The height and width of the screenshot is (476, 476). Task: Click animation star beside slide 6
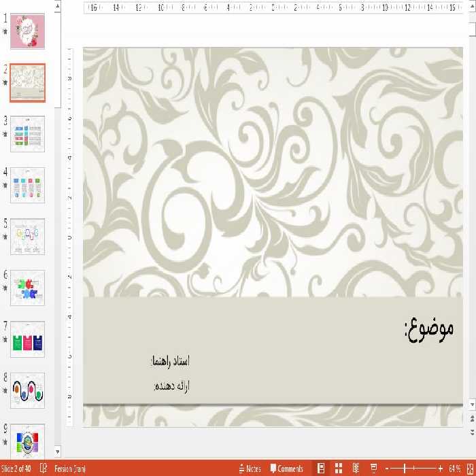tap(5, 288)
